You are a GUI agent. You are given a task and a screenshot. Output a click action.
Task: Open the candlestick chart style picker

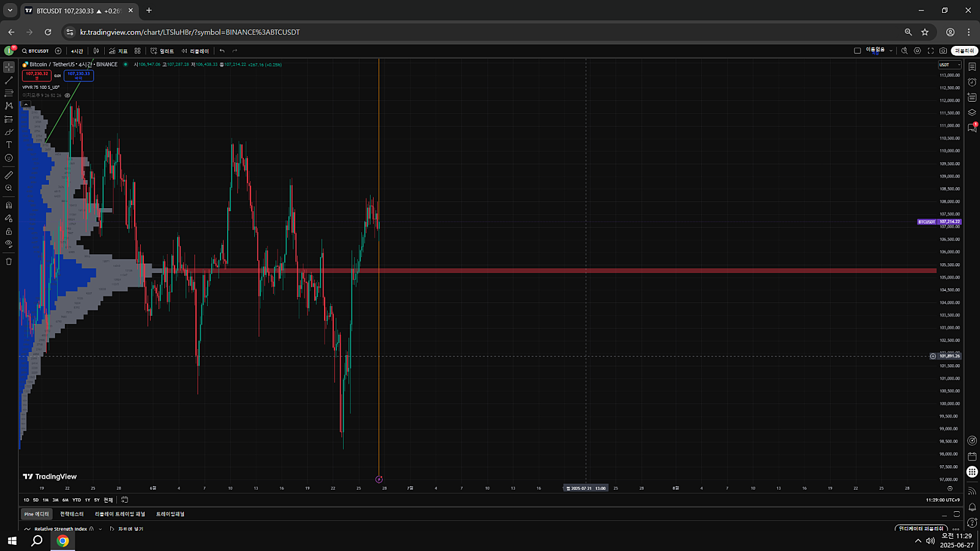tap(96, 51)
